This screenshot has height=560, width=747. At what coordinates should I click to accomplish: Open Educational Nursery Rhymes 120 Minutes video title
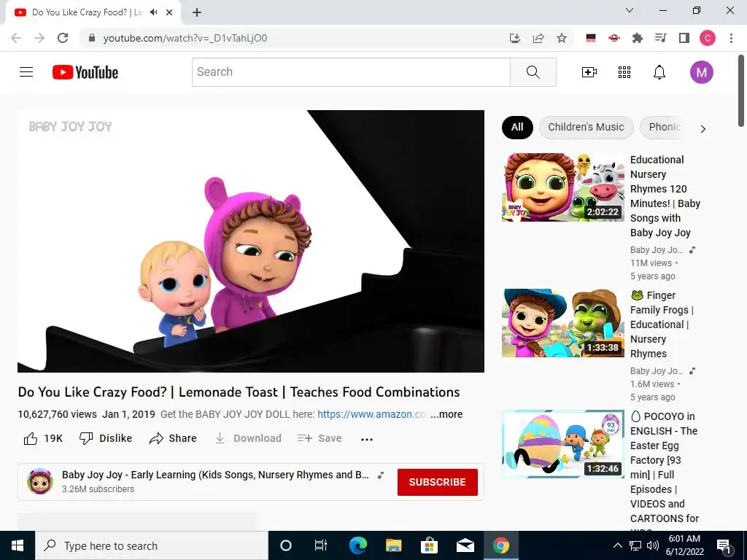(x=665, y=196)
